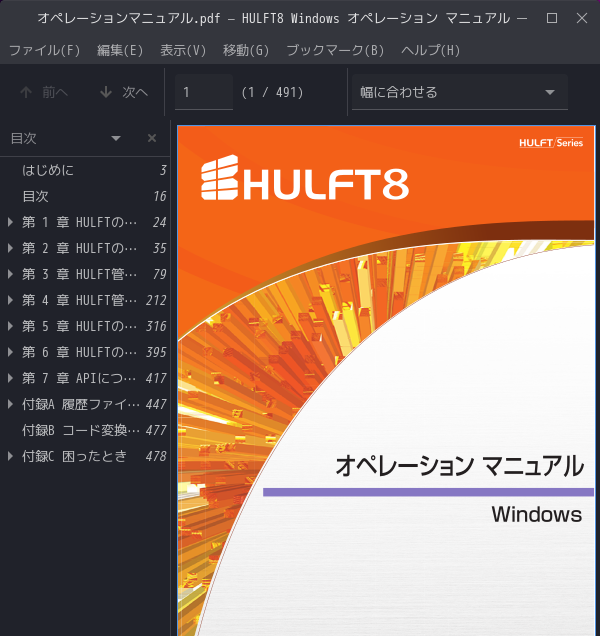Open the ヘルプ(H) menu

(x=430, y=50)
